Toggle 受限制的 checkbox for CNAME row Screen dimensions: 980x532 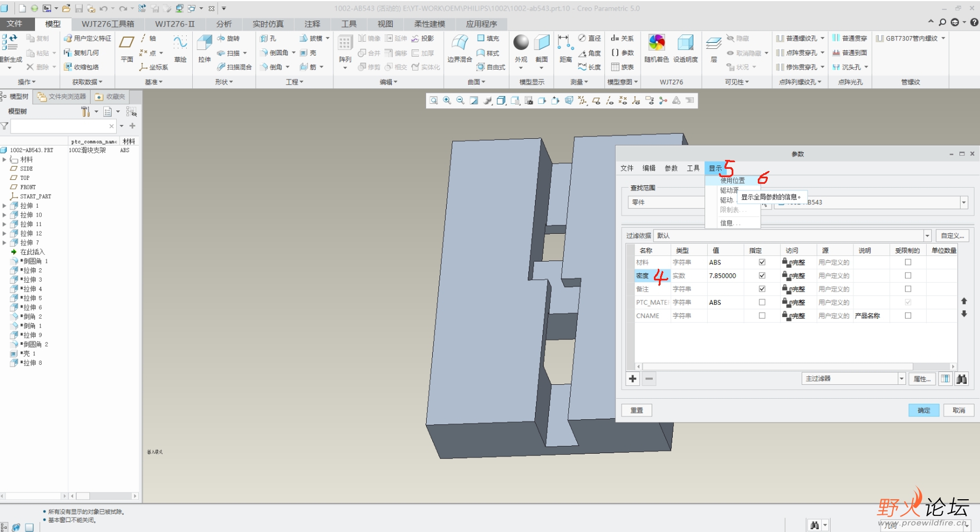pyautogui.click(x=908, y=315)
